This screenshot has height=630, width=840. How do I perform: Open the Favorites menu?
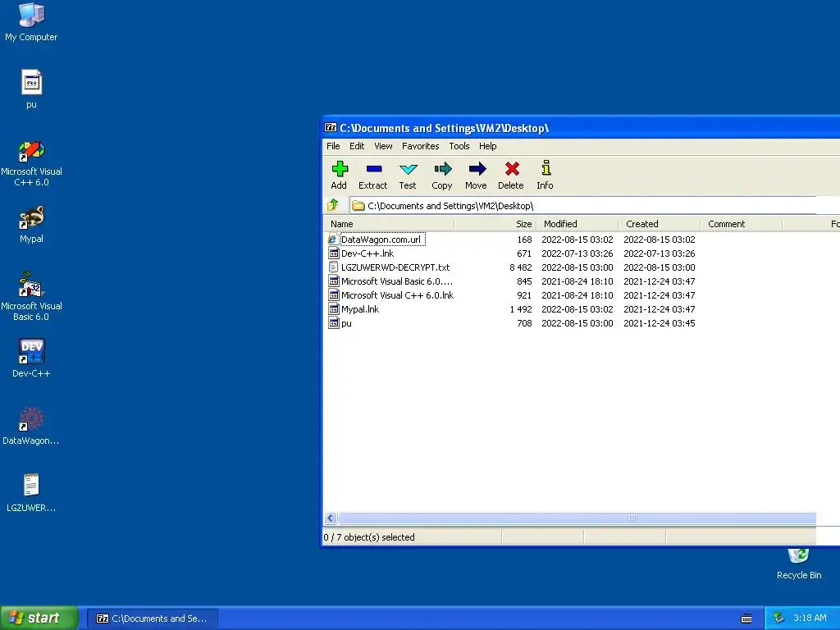[421, 146]
